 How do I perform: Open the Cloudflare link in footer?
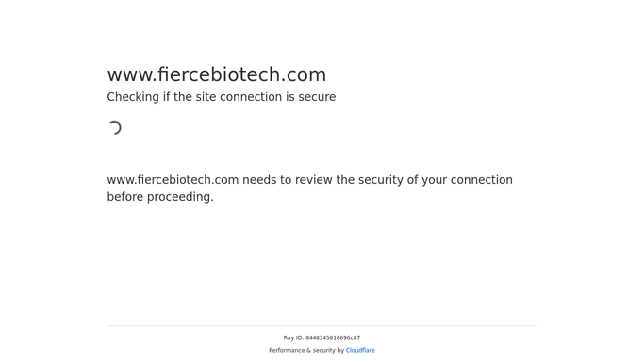click(x=360, y=350)
